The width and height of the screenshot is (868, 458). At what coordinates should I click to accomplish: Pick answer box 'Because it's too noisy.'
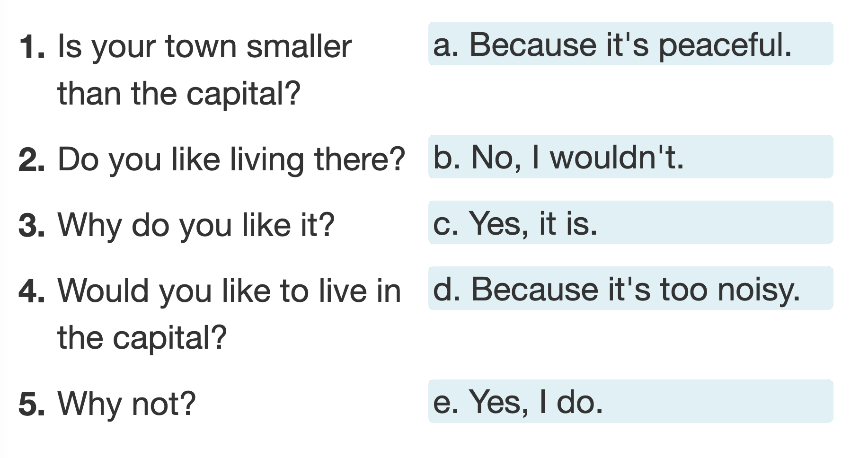630,288
